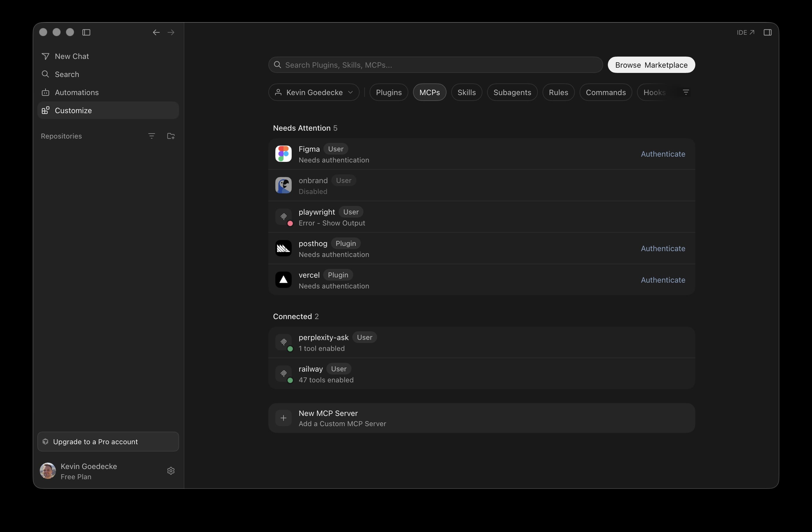This screenshot has height=532, width=812.
Task: Switch to the Commands tab
Action: click(x=605, y=92)
